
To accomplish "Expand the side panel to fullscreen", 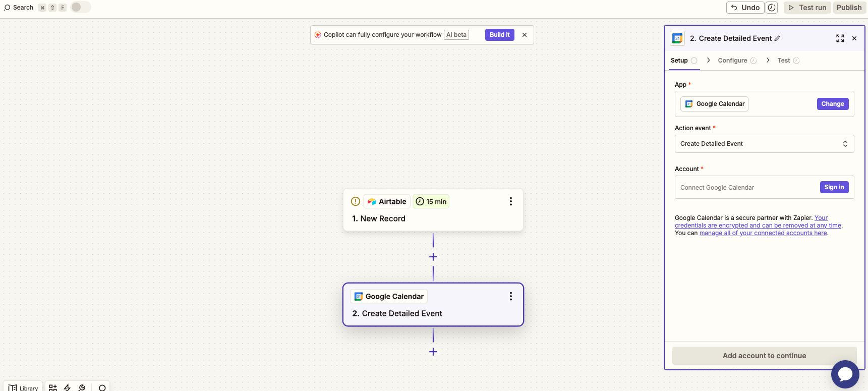I will pos(840,38).
